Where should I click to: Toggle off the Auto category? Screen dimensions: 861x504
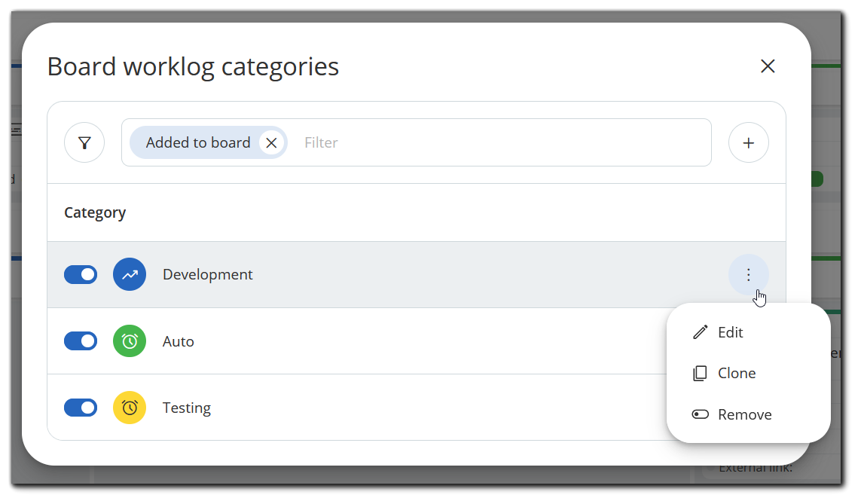tap(81, 341)
